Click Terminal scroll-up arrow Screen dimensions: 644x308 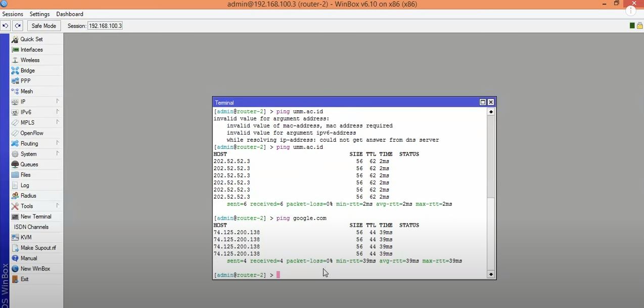(x=491, y=112)
